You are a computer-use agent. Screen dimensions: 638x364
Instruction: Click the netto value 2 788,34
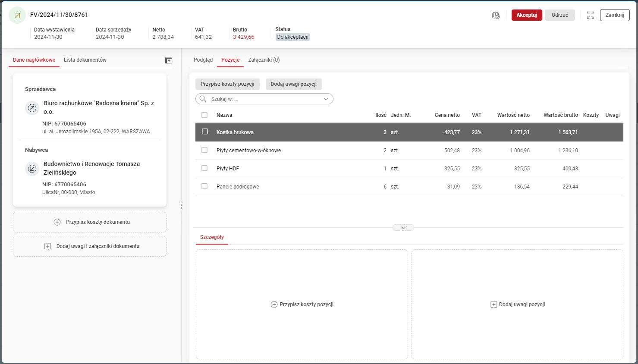point(163,37)
